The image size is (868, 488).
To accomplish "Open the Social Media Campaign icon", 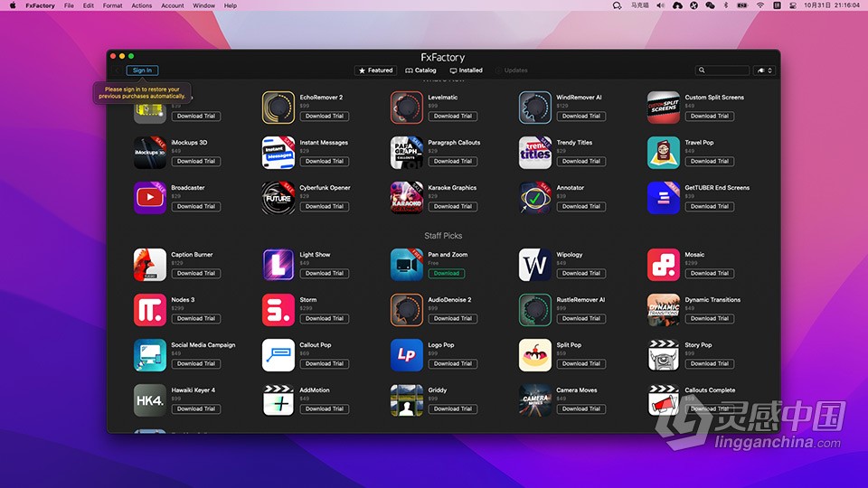I will 149,355.
